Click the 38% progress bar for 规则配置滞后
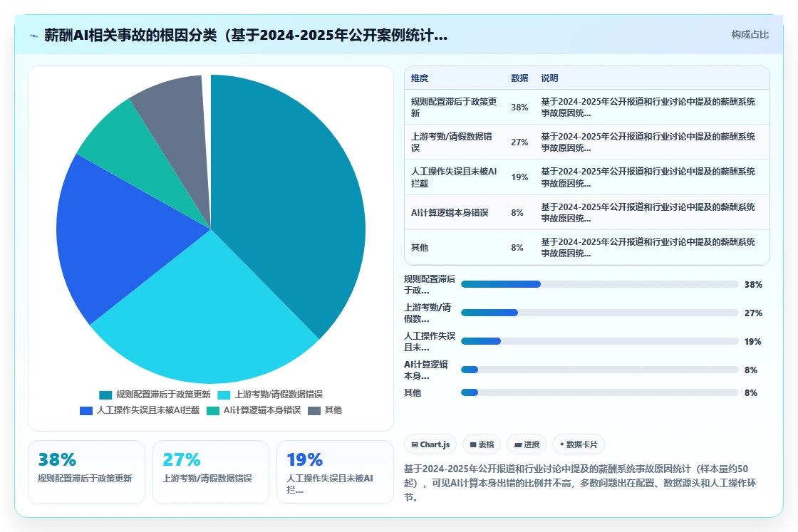798x532 pixels. point(599,284)
